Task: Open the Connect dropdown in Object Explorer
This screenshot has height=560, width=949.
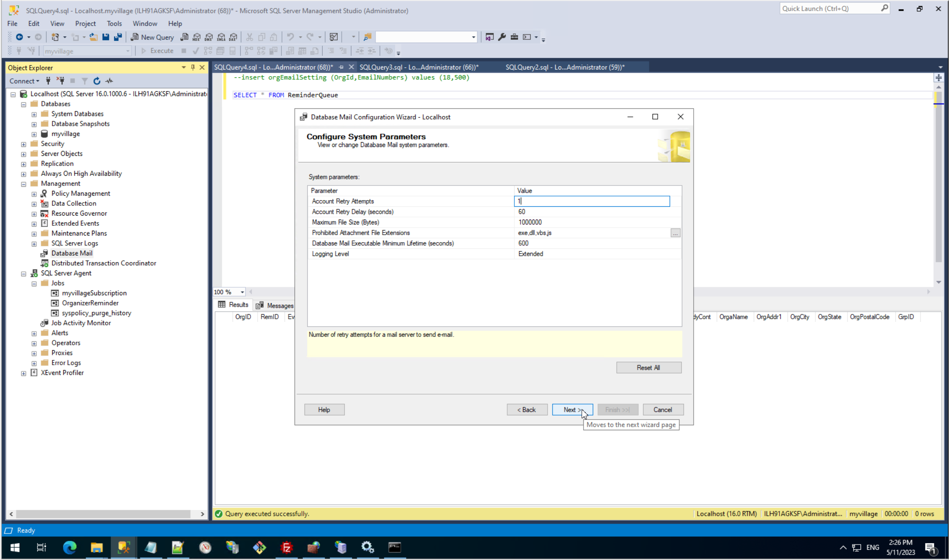Action: coord(24,81)
